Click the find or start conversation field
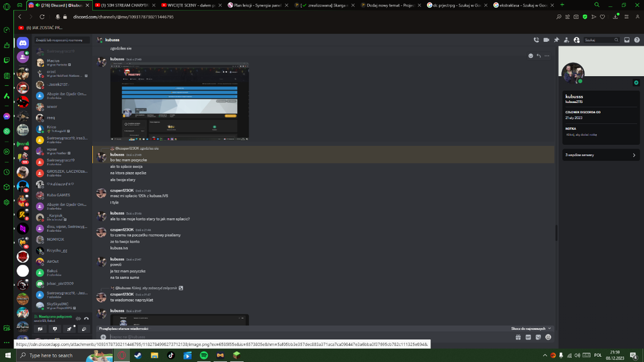The width and height of the screenshot is (644, 362). [x=61, y=40]
